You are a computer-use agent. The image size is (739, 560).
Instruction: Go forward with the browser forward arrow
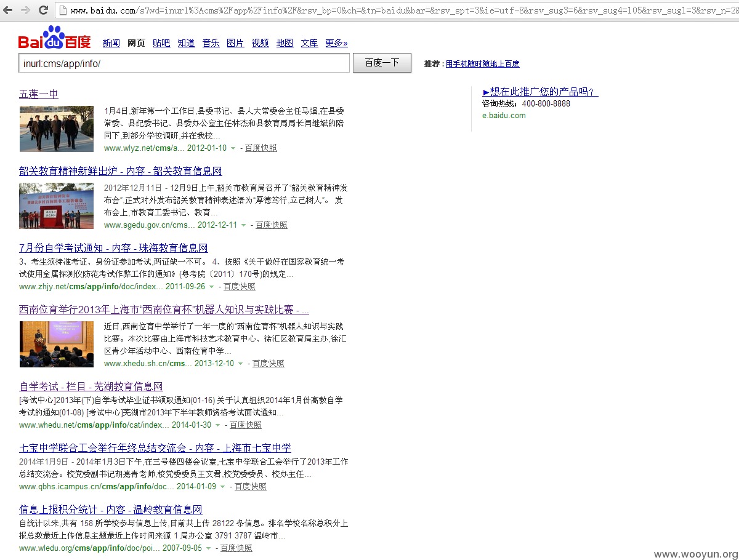25,10
